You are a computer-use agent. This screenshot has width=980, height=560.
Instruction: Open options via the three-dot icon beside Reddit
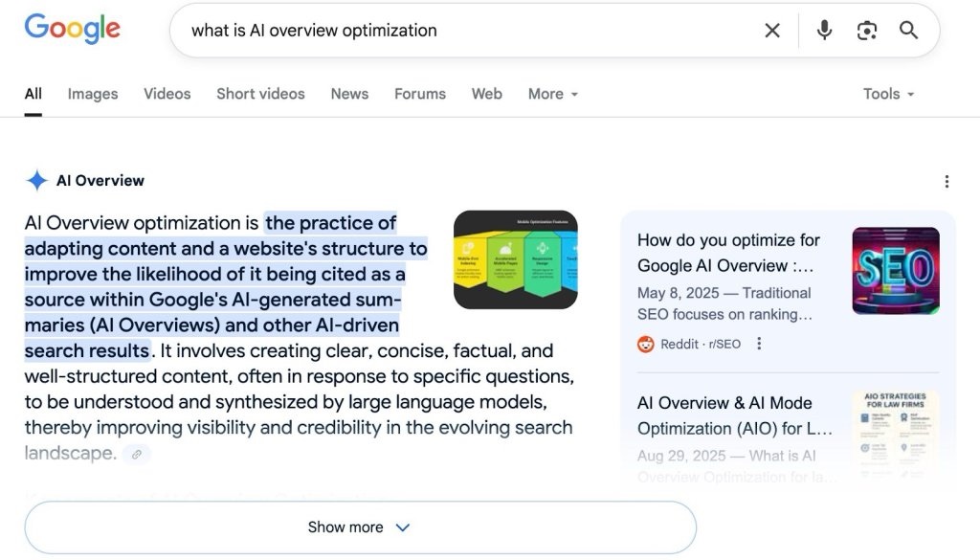(x=759, y=343)
